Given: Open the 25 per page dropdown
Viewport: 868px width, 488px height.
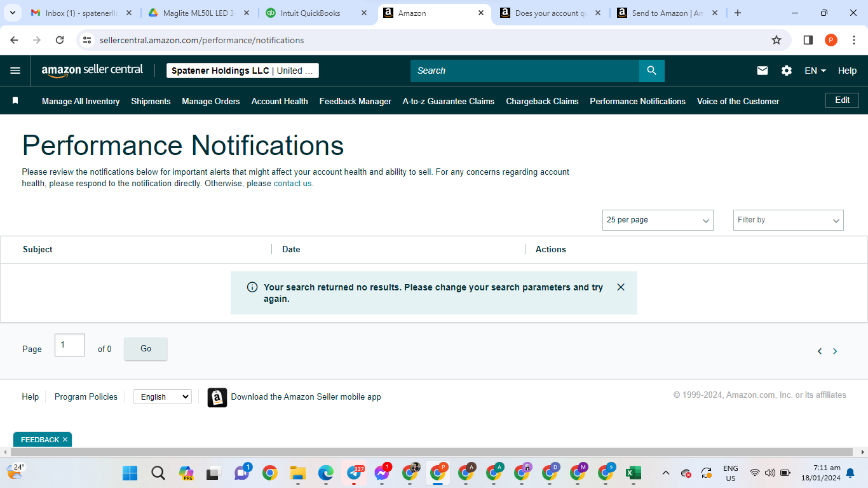Looking at the screenshot, I should pyautogui.click(x=658, y=220).
